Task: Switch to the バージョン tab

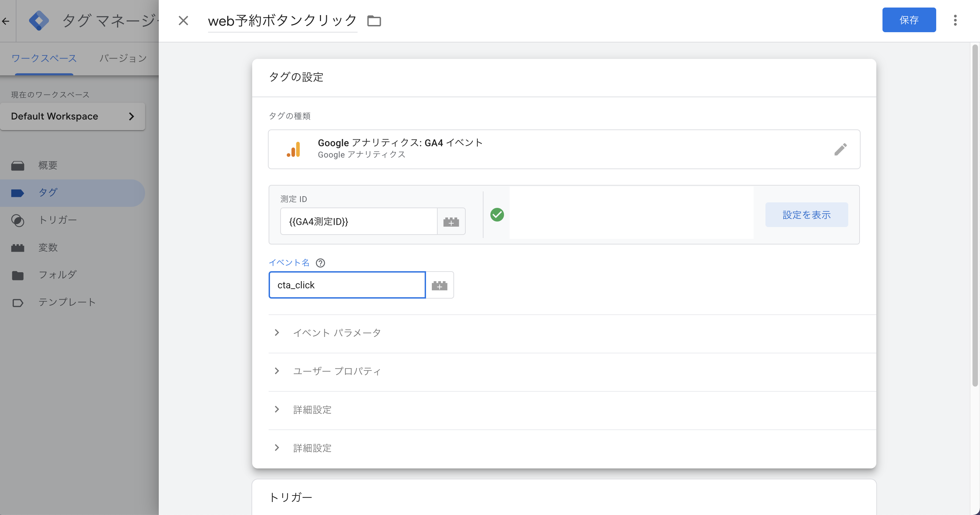Action: (123, 58)
